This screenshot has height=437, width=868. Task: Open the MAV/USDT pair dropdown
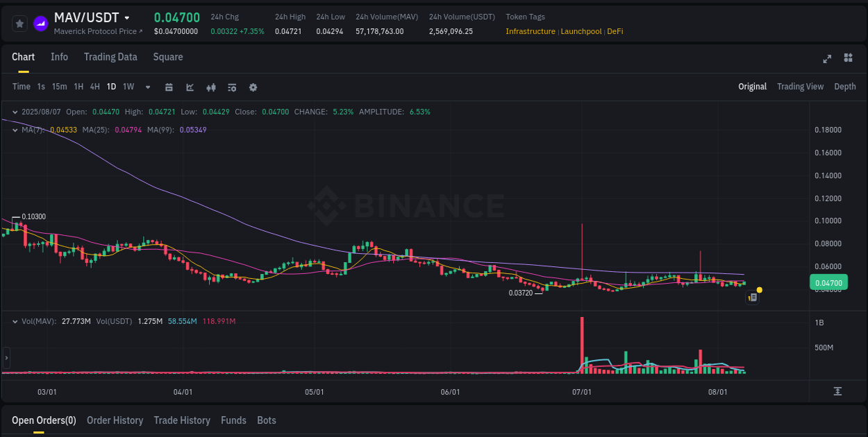pyautogui.click(x=126, y=18)
